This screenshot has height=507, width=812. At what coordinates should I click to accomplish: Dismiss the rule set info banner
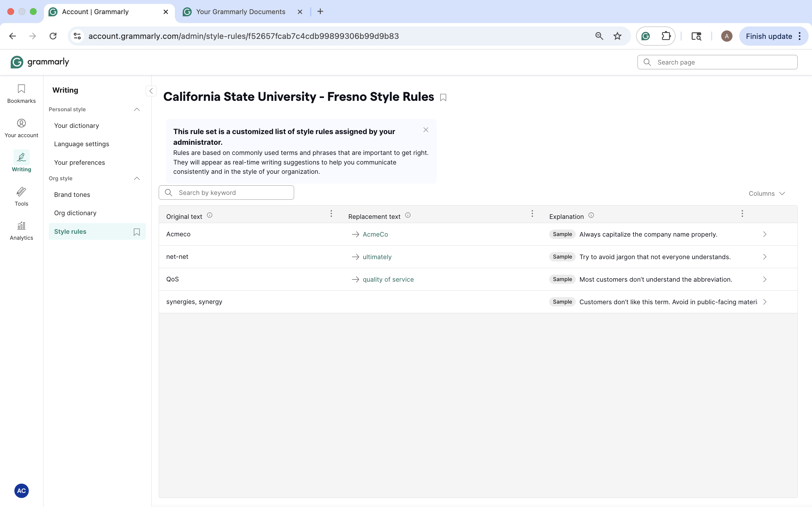(426, 130)
